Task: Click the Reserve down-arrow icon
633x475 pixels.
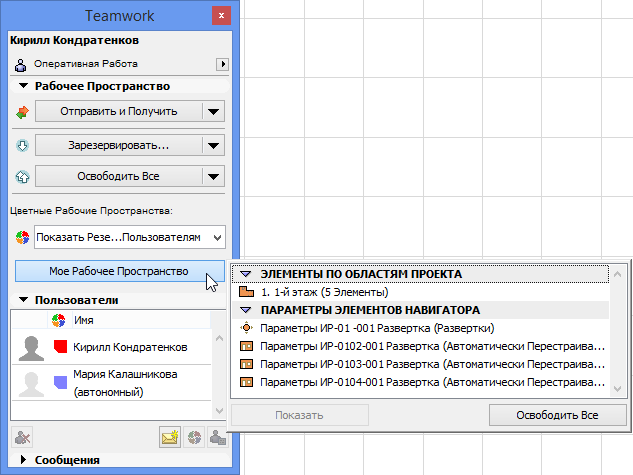Action: point(22,145)
